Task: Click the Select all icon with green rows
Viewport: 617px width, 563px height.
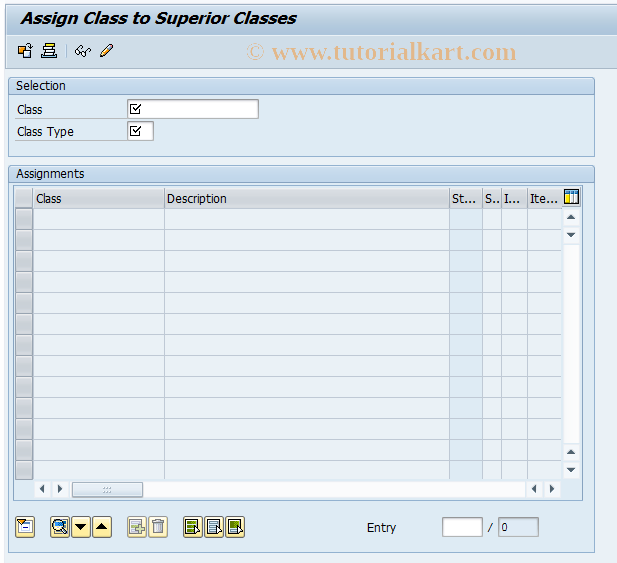Action: click(193, 527)
